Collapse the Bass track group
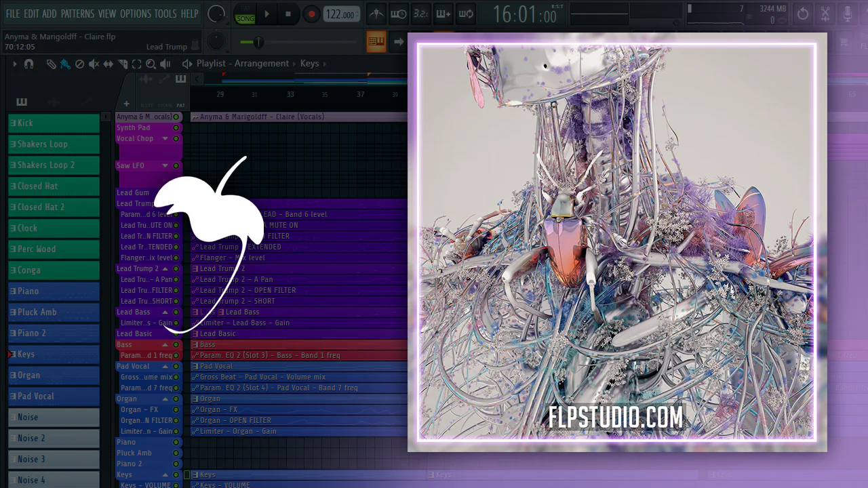868x488 pixels. tap(165, 344)
